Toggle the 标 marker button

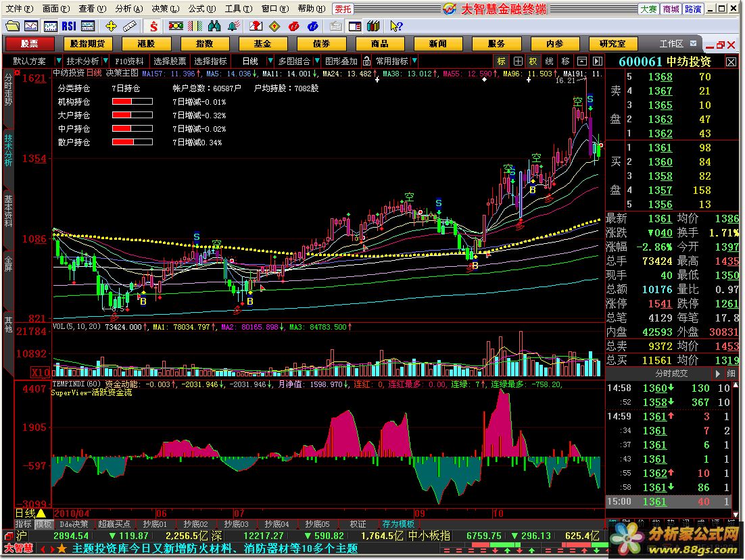point(501,61)
